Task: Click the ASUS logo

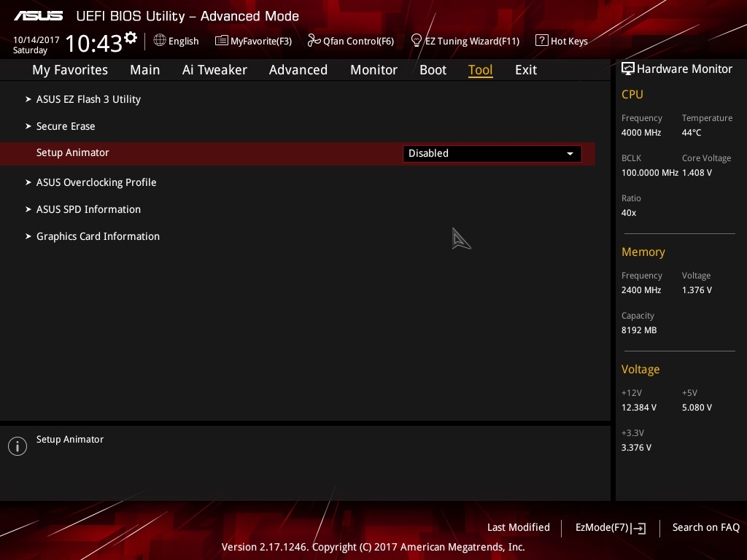Action: [38, 16]
